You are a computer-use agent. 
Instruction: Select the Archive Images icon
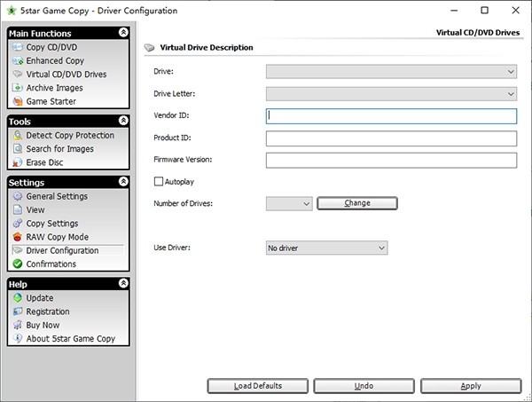18,88
